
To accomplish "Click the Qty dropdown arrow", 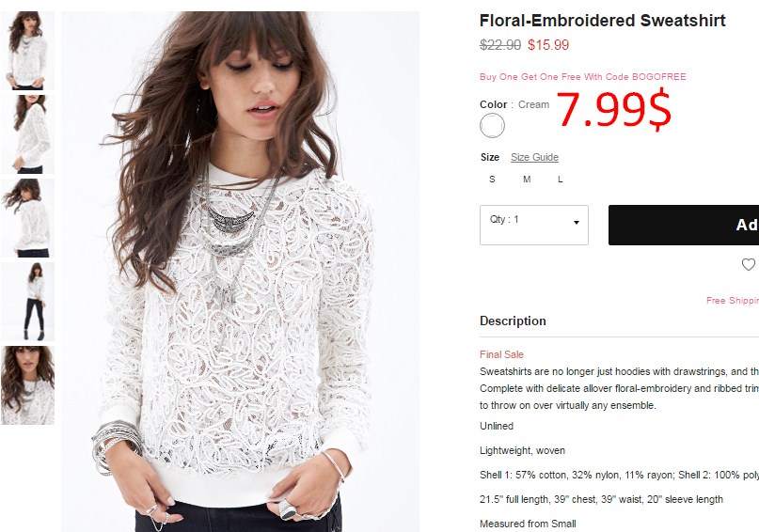I will [576, 223].
